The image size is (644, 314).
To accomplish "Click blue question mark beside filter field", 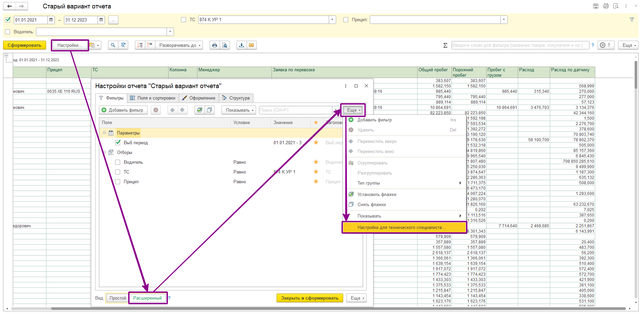I will [x=593, y=45].
